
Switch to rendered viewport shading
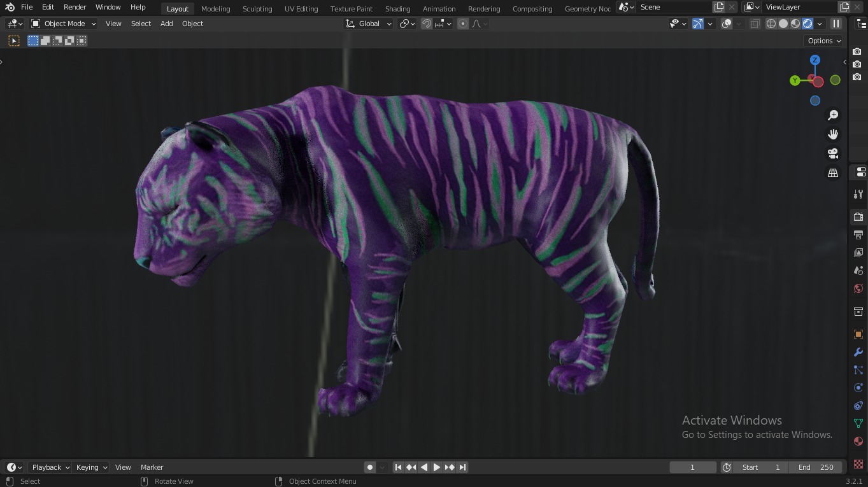point(808,24)
